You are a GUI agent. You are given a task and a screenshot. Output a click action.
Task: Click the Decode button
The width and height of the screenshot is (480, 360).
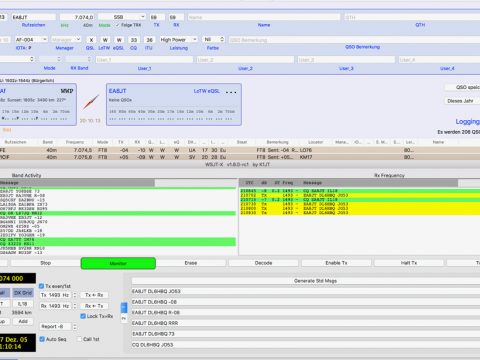[263, 263]
